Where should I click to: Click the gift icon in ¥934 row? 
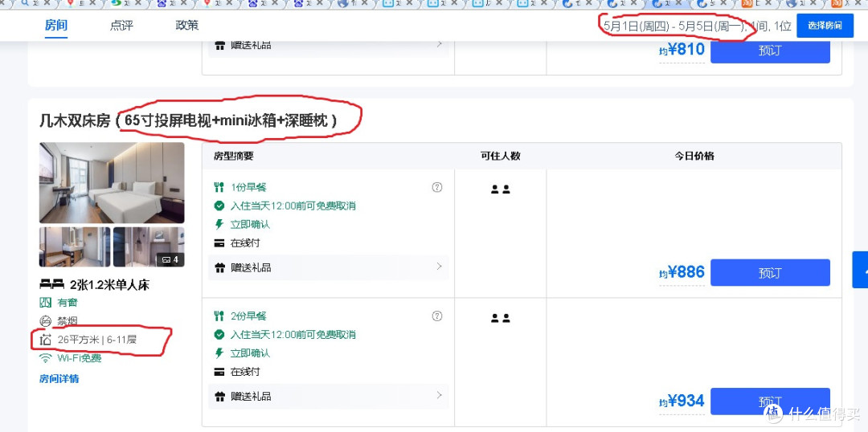tap(219, 397)
